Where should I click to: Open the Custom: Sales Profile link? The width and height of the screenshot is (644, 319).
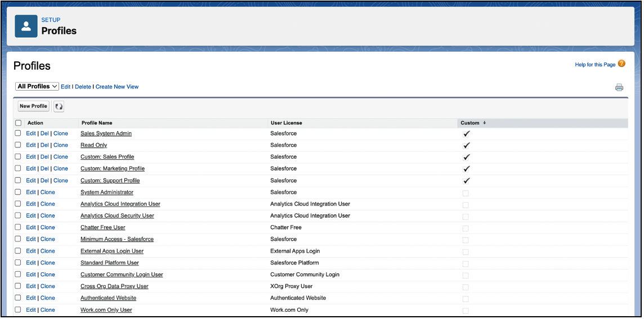pyautogui.click(x=107, y=157)
